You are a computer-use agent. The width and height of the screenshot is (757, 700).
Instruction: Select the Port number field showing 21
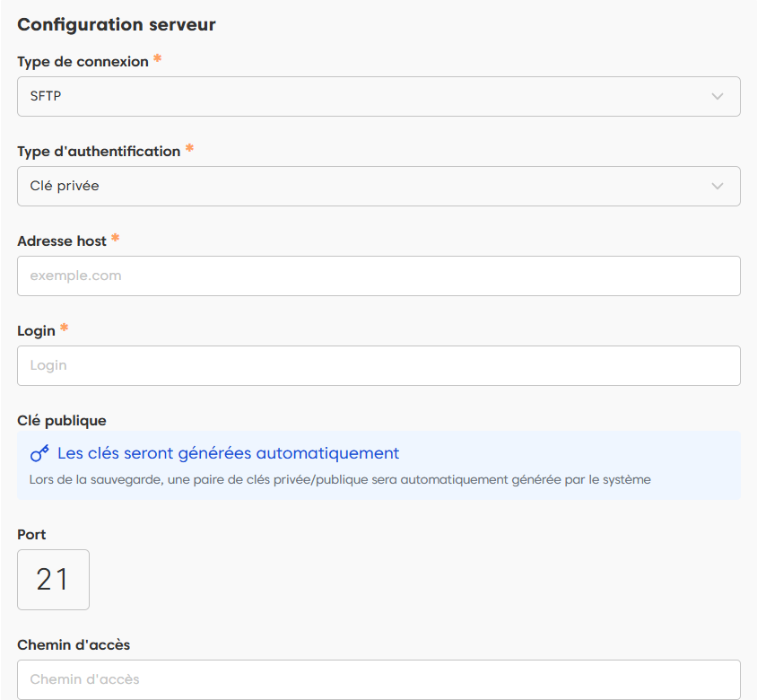pos(53,580)
